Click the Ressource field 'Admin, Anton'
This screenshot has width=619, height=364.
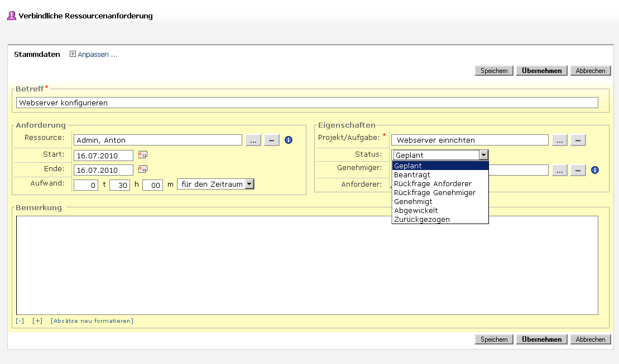point(158,140)
